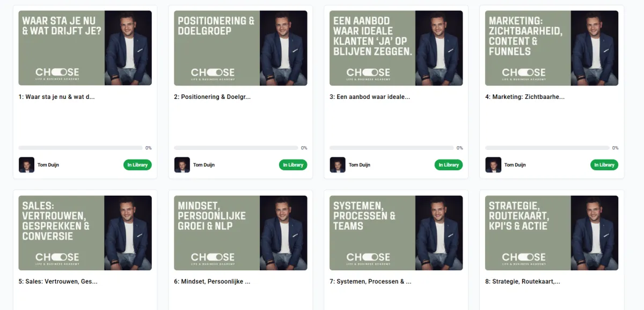Screen dimensions: 644x310
Task: Click In Library button on course 1
Action: 137,165
